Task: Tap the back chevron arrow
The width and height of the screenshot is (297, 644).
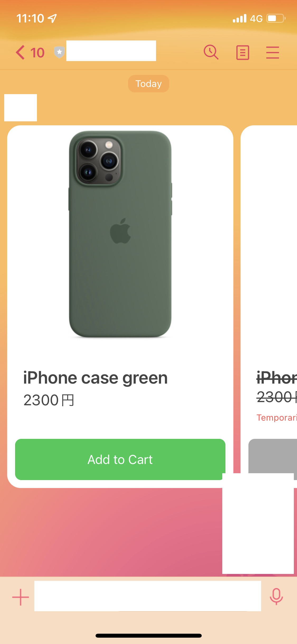Action: (x=20, y=52)
